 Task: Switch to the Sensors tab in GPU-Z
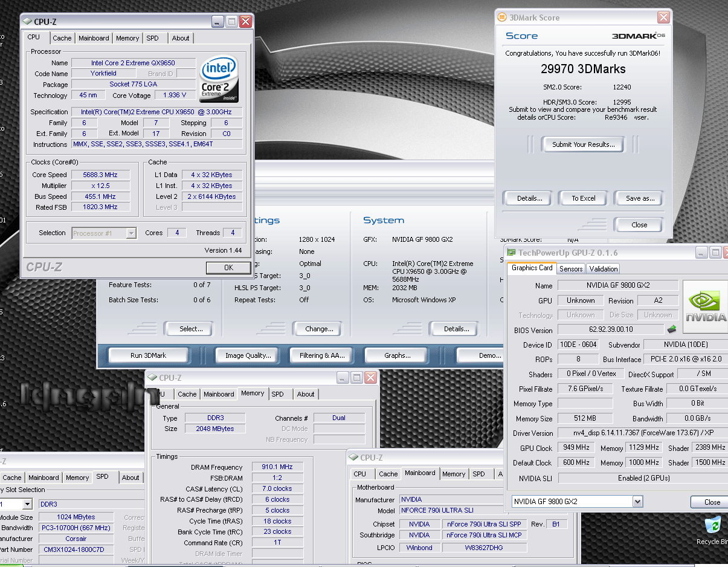click(571, 269)
